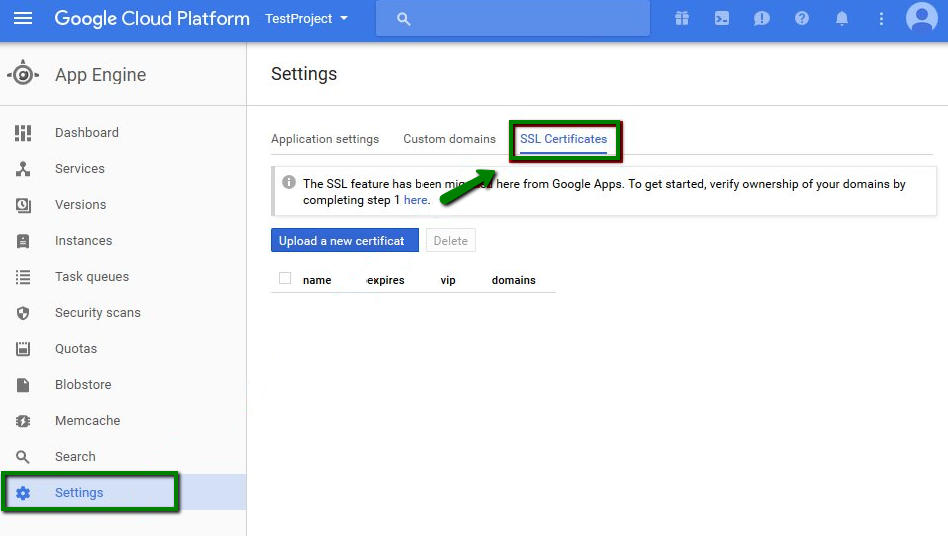Click the Settings page heading

[304, 74]
